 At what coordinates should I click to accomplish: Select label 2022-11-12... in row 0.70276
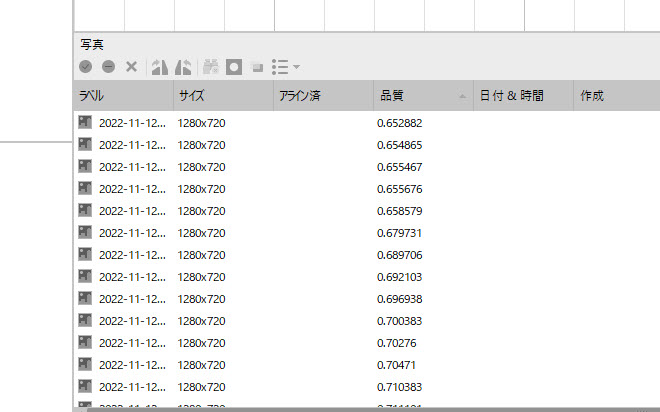(x=132, y=343)
